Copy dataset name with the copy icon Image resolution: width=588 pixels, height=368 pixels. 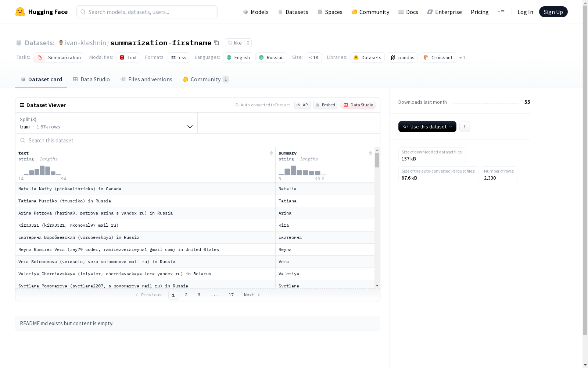tap(217, 43)
